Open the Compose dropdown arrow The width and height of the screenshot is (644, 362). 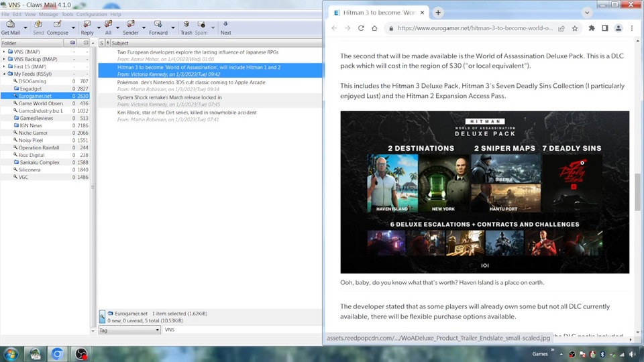point(73,28)
